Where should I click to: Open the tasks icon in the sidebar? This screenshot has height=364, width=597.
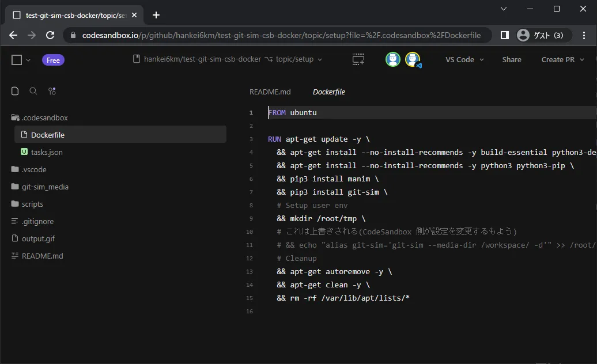coord(51,90)
